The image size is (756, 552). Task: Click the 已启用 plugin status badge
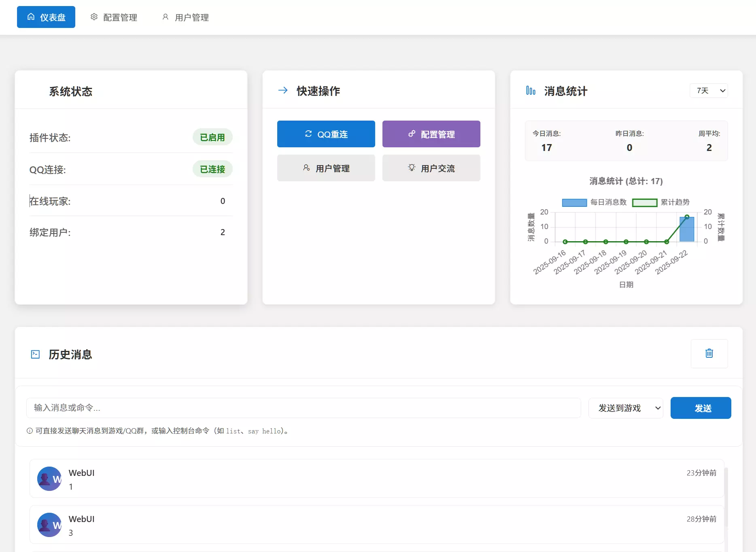[x=212, y=137]
